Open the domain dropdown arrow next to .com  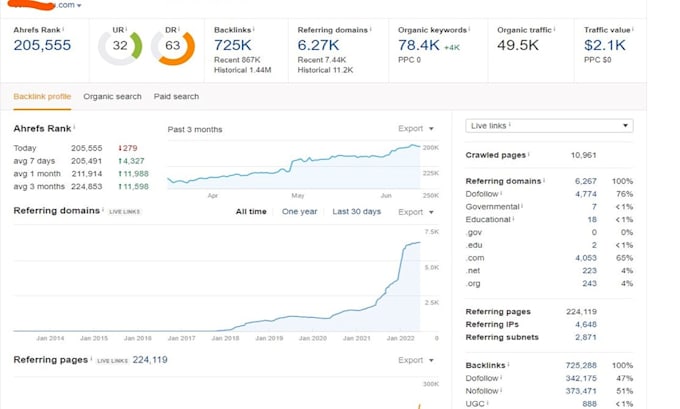coord(79,6)
